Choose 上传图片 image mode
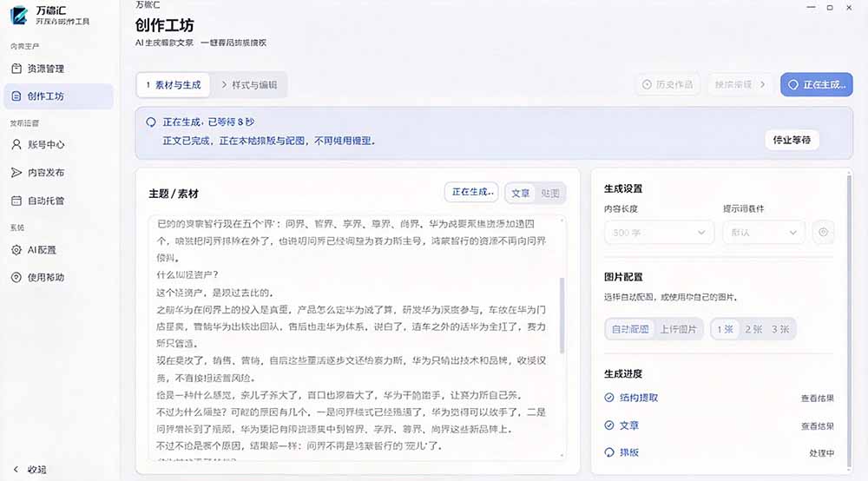The height and width of the screenshot is (481, 868). pos(678,329)
